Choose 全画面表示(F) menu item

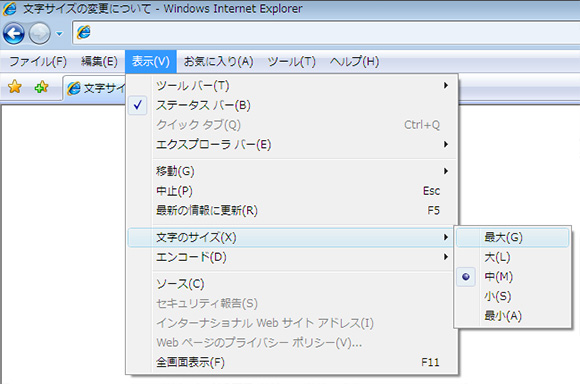(x=292, y=362)
